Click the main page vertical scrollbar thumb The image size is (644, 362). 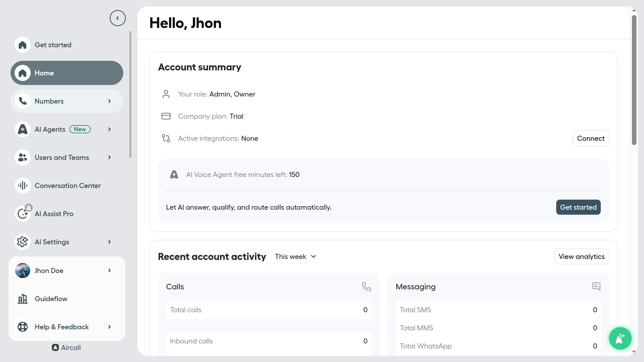(x=634, y=80)
